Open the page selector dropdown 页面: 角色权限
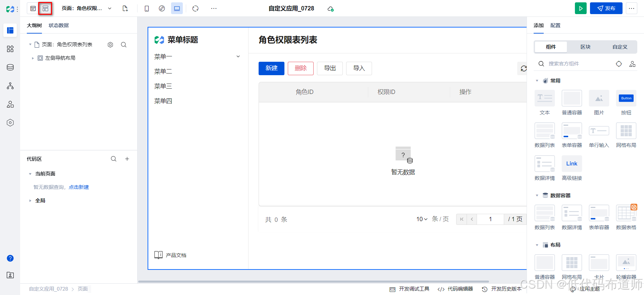The image size is (644, 295). click(x=87, y=8)
